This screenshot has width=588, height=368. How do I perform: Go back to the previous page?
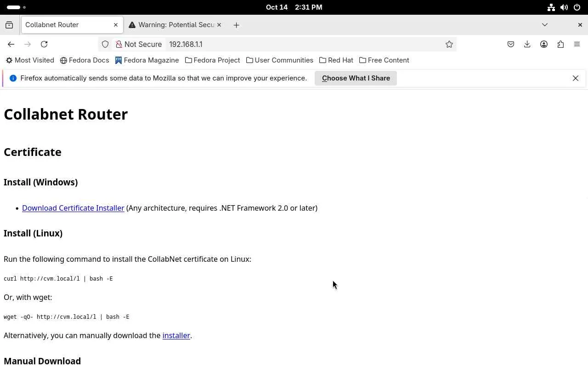coord(11,44)
